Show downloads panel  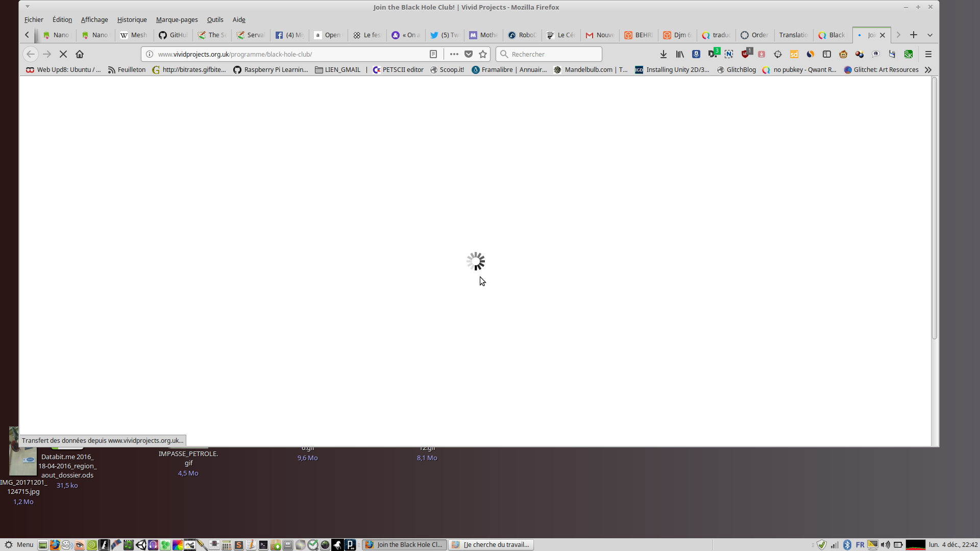tap(664, 54)
